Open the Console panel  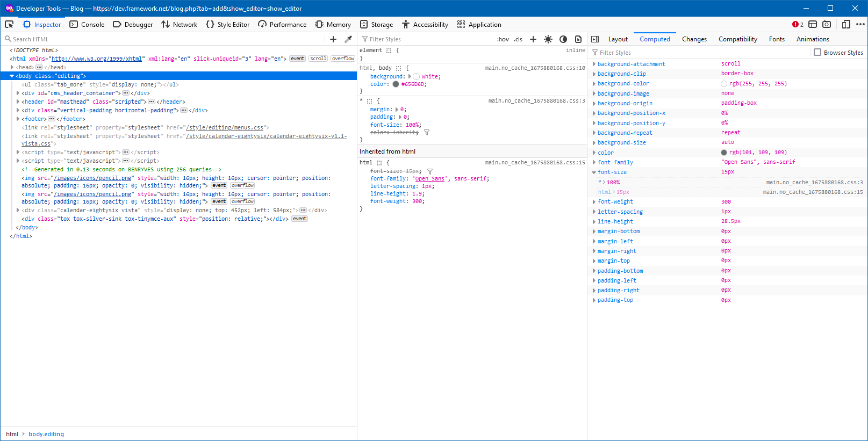(87, 24)
